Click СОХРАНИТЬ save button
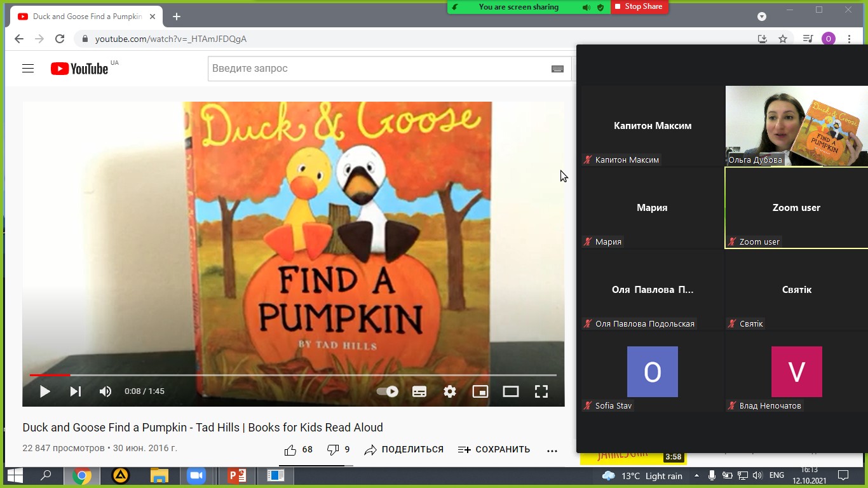 494,450
